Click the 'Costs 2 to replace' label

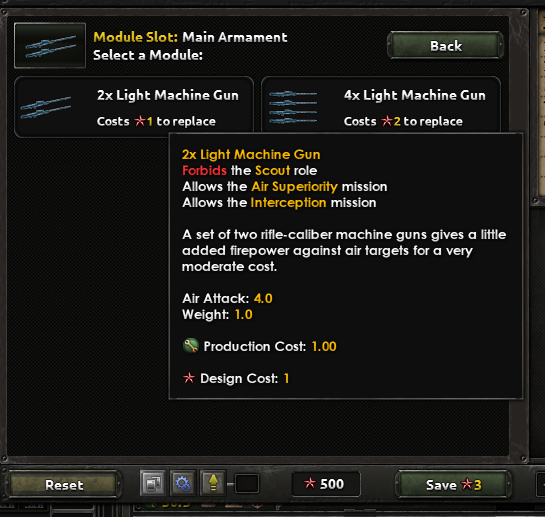pyautogui.click(x=403, y=121)
